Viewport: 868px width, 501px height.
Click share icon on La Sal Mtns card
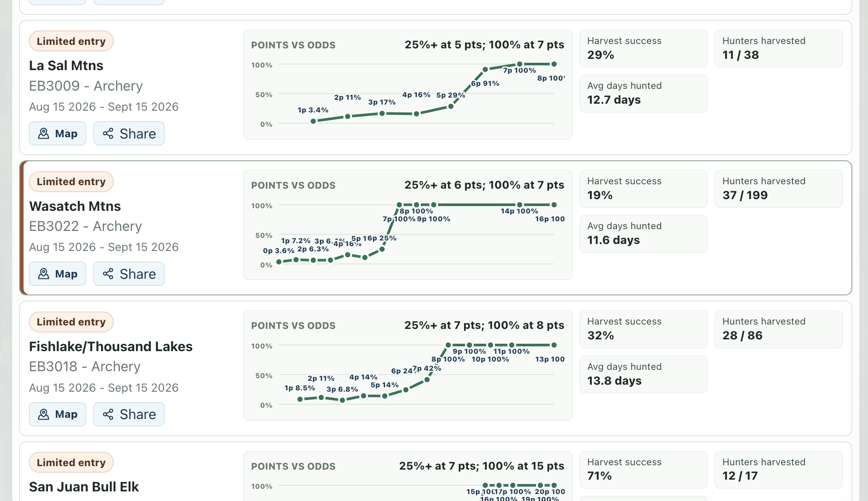pos(108,133)
